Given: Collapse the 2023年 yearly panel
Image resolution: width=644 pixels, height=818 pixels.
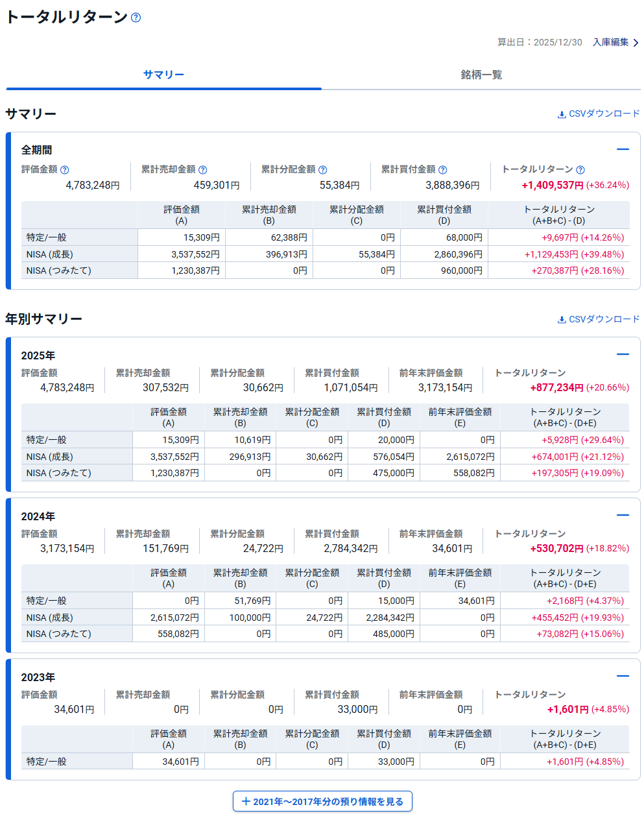Looking at the screenshot, I should pyautogui.click(x=623, y=676).
